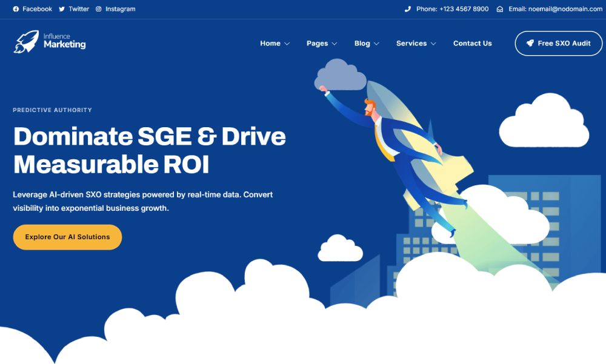606x364 pixels.
Task: Expand the Blog dropdown chevron
Action: coord(376,44)
